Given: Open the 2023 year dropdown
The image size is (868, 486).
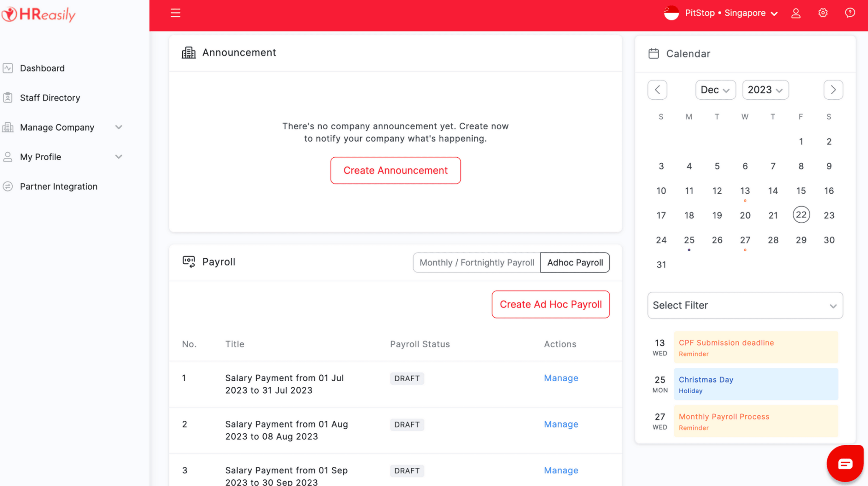Looking at the screenshot, I should (x=765, y=89).
